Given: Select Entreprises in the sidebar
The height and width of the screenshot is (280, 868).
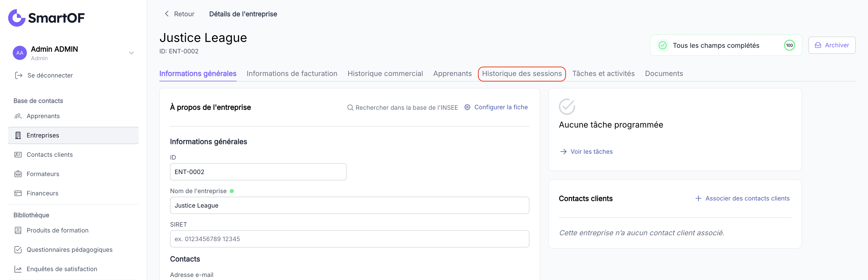Looking at the screenshot, I should [73, 135].
